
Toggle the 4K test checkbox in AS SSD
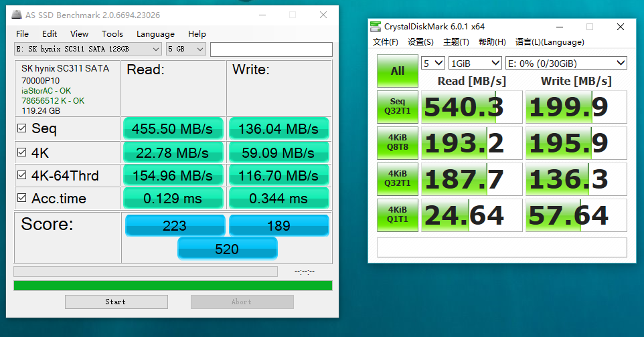(22, 152)
